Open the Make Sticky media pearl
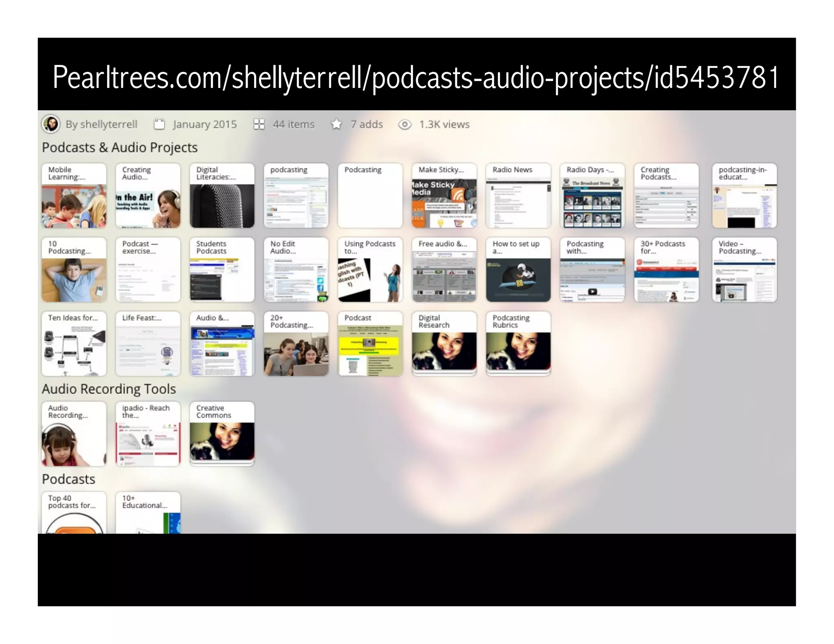This screenshot has height=644, width=834. 444,196
